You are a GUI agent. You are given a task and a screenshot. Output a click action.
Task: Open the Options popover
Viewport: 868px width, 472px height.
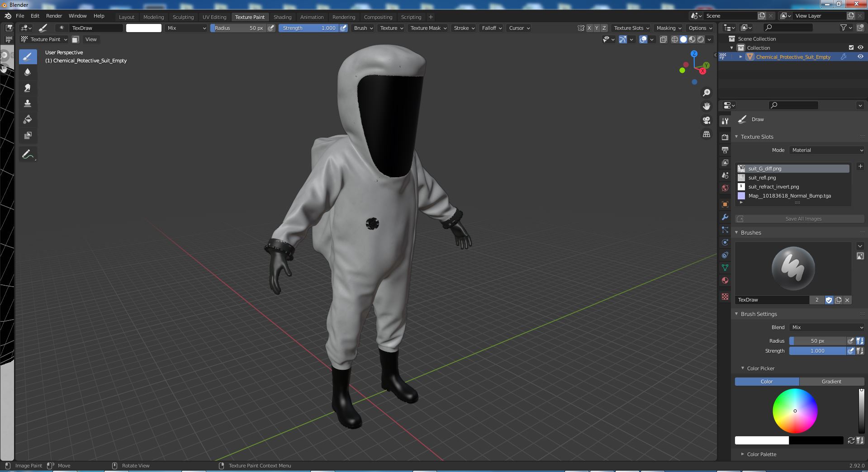(x=700, y=28)
